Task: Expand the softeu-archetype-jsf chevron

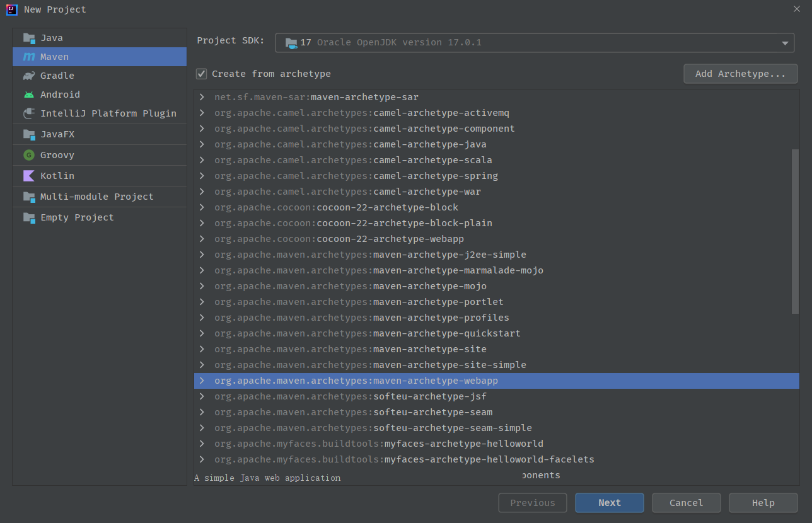Action: click(x=202, y=396)
